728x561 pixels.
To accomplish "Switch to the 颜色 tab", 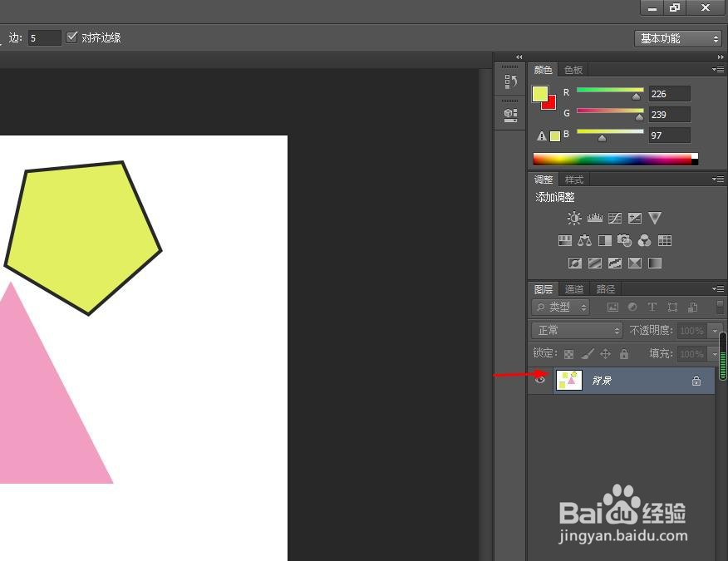I will [543, 70].
